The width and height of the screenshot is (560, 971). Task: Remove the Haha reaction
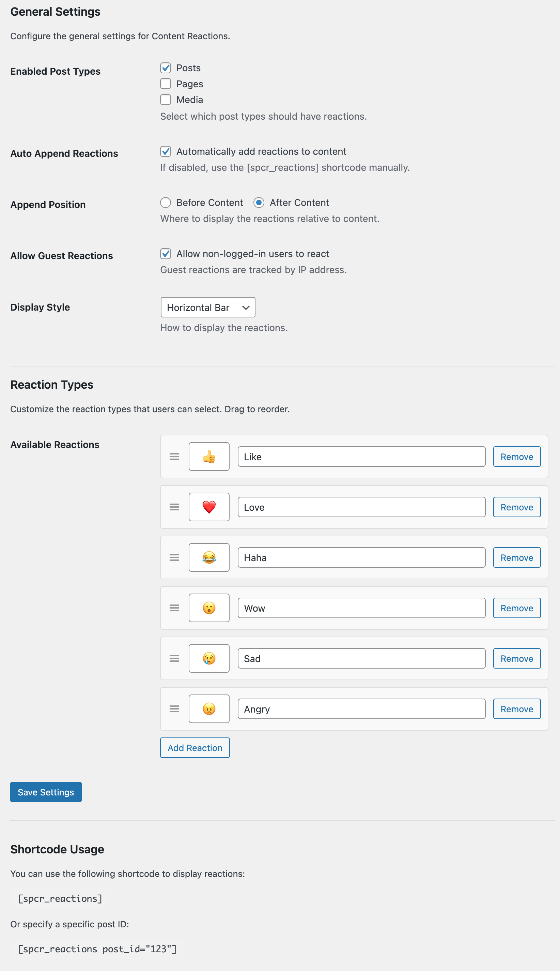pos(516,557)
